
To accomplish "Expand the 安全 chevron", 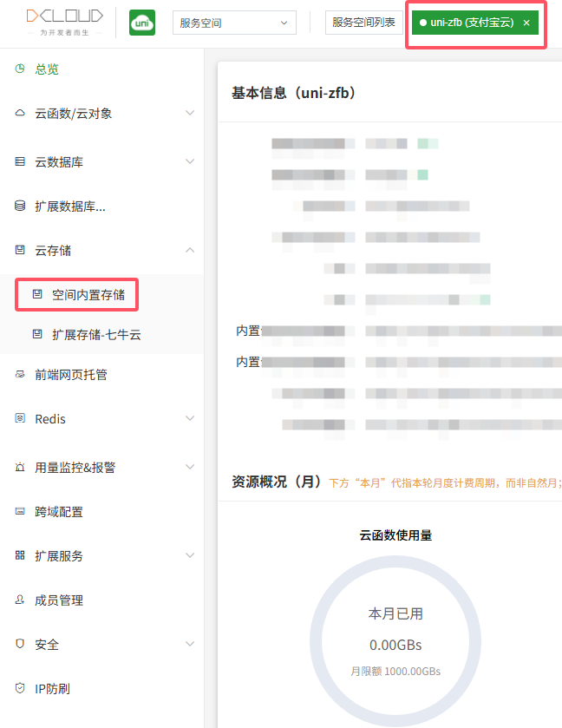I will pyautogui.click(x=190, y=644).
